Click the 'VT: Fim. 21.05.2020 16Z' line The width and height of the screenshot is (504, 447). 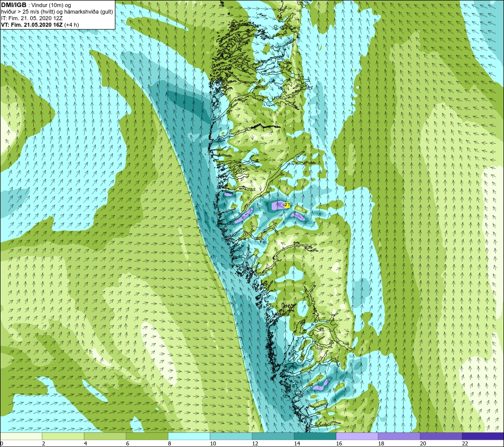pyautogui.click(x=32, y=25)
